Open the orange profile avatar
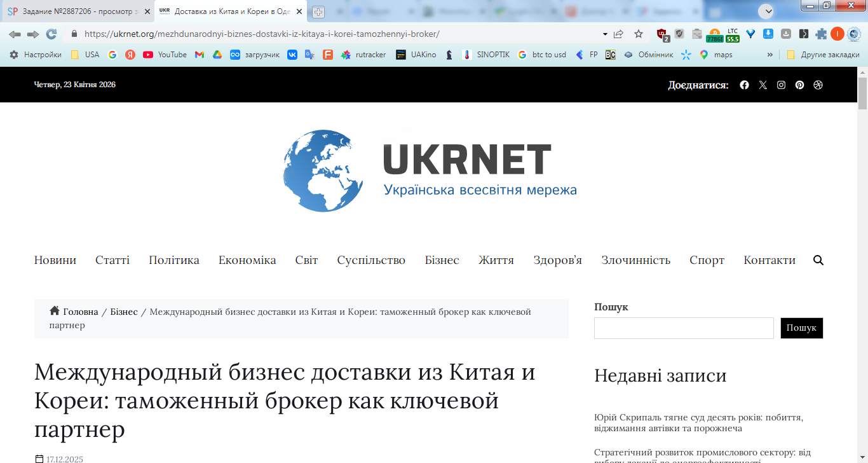The width and height of the screenshot is (868, 463). coord(837,34)
